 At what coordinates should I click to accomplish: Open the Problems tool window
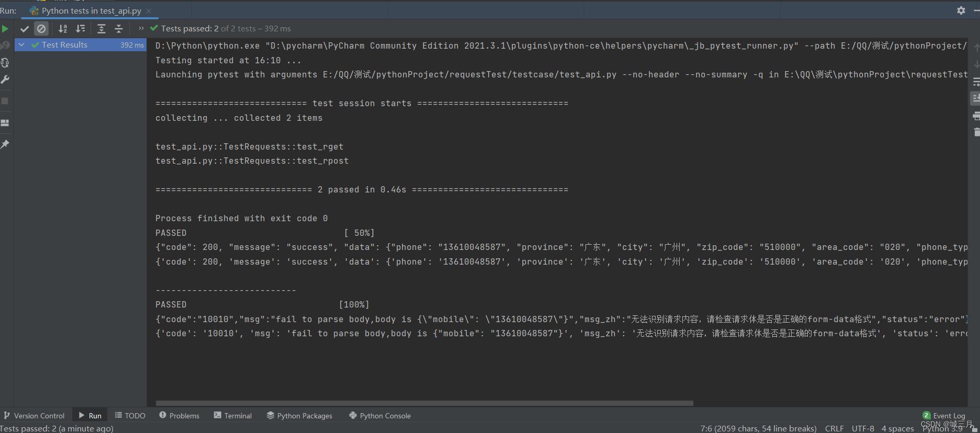click(179, 416)
